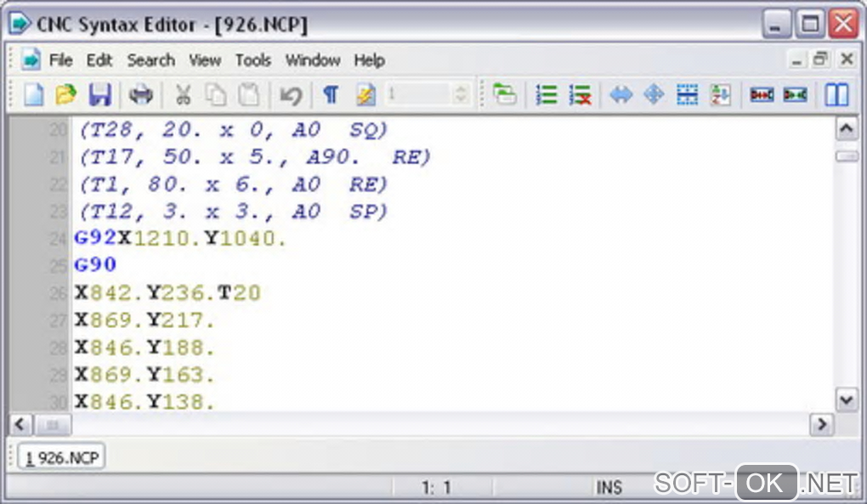Click the comment line starting with (T12

pyautogui.click(x=234, y=212)
